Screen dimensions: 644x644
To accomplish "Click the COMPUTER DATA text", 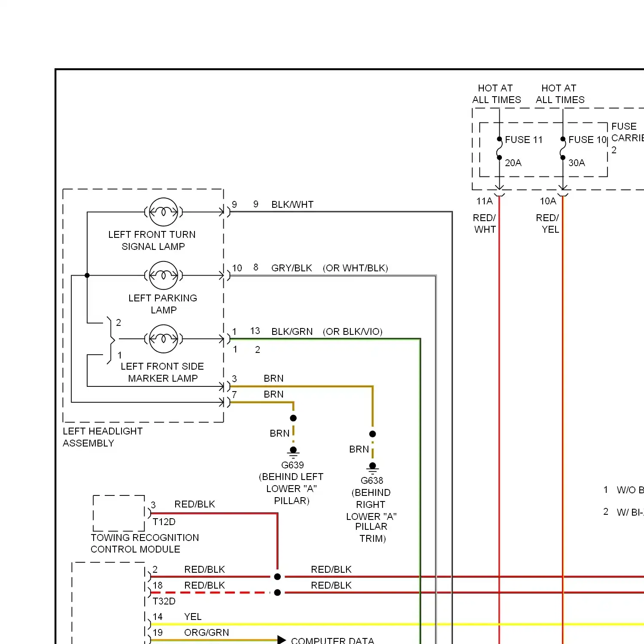I will [x=333, y=641].
